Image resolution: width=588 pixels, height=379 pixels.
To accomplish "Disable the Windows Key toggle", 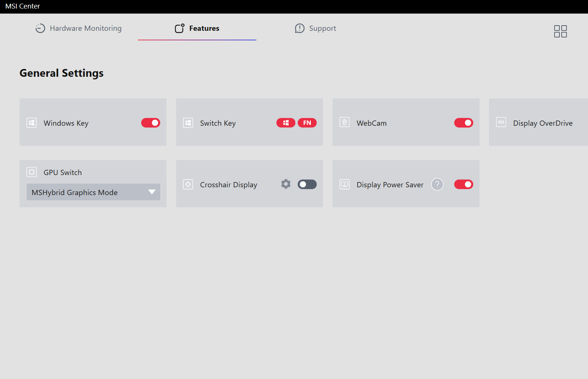I will coord(151,123).
